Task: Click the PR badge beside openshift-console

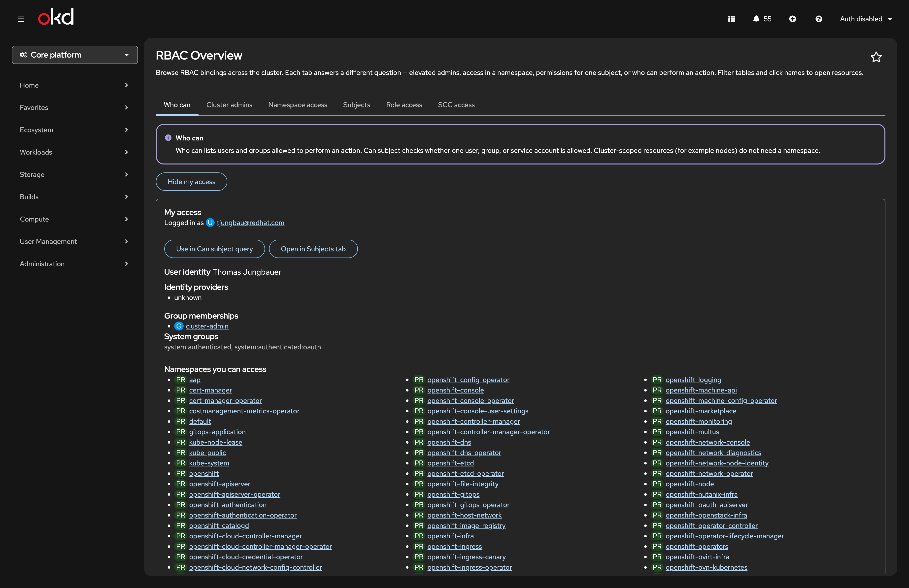Action: coord(419,390)
